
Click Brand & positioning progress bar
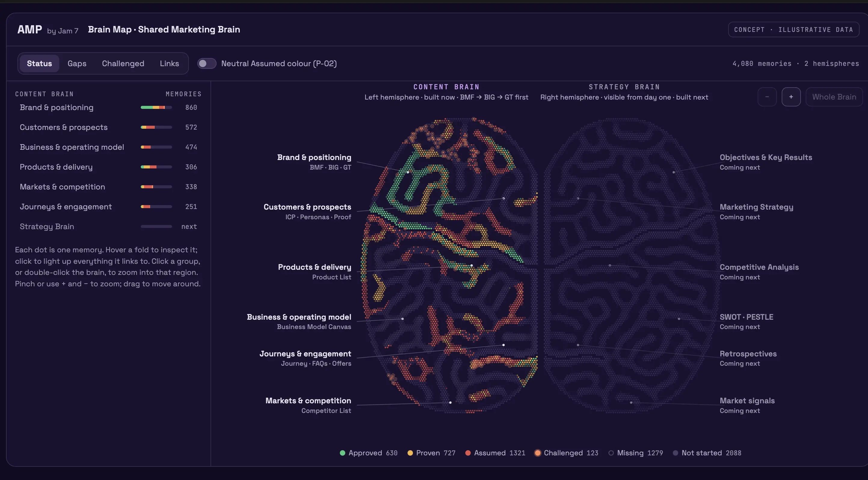click(x=156, y=107)
